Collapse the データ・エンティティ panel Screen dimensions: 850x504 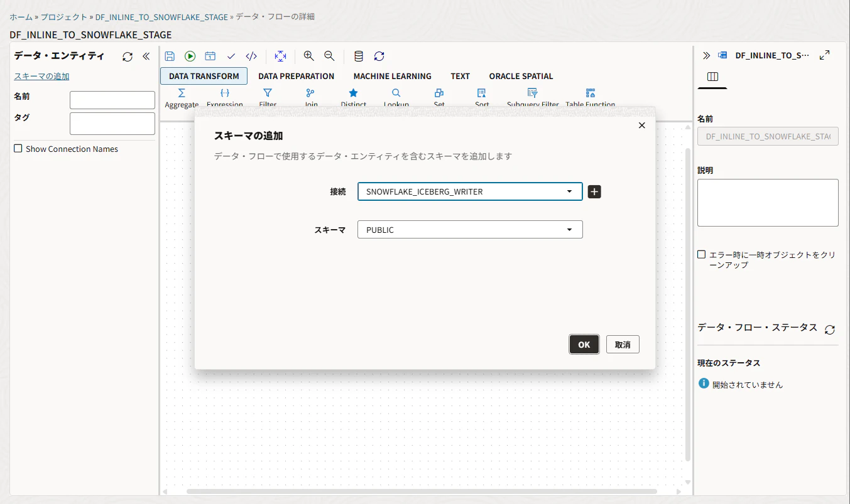click(146, 56)
